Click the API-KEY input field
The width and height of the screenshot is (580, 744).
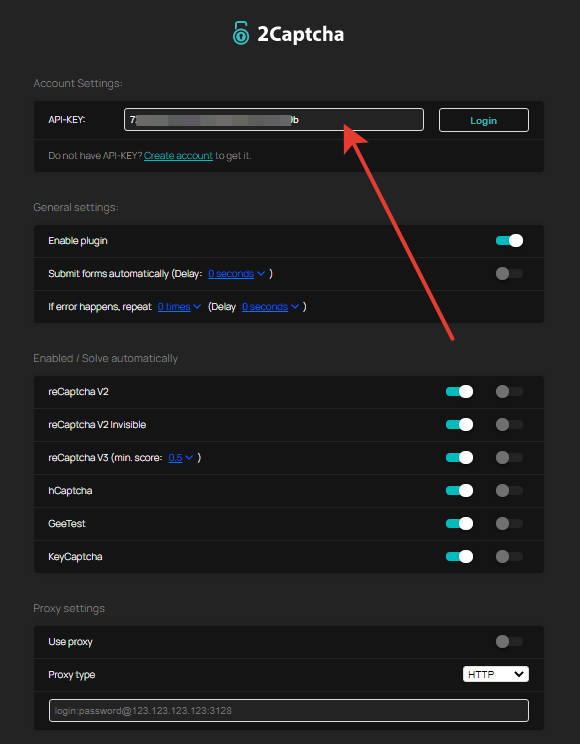coord(274,120)
